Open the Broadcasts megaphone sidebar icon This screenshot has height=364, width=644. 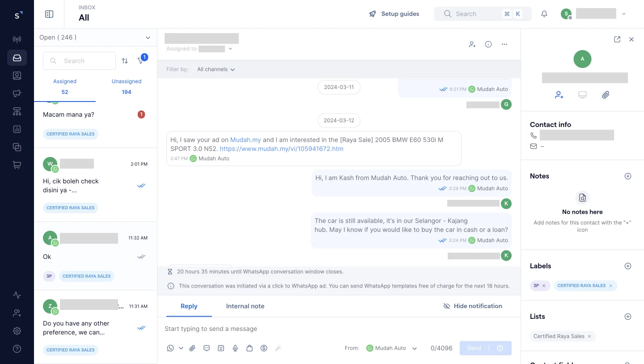tap(17, 93)
